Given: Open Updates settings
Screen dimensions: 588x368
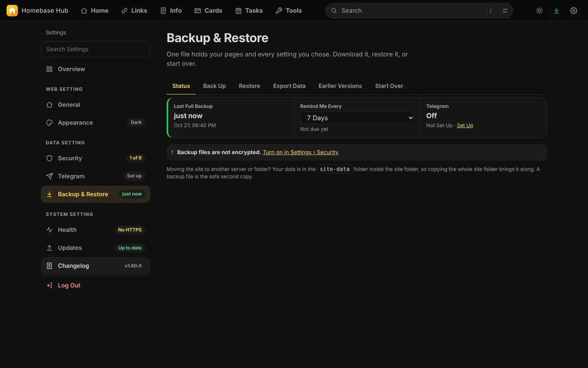Looking at the screenshot, I should click(96, 248).
